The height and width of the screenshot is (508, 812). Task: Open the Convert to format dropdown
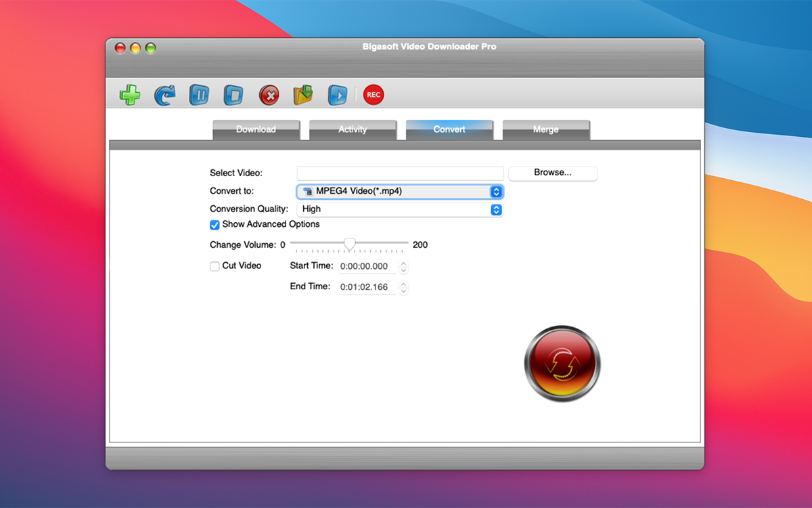click(400, 192)
